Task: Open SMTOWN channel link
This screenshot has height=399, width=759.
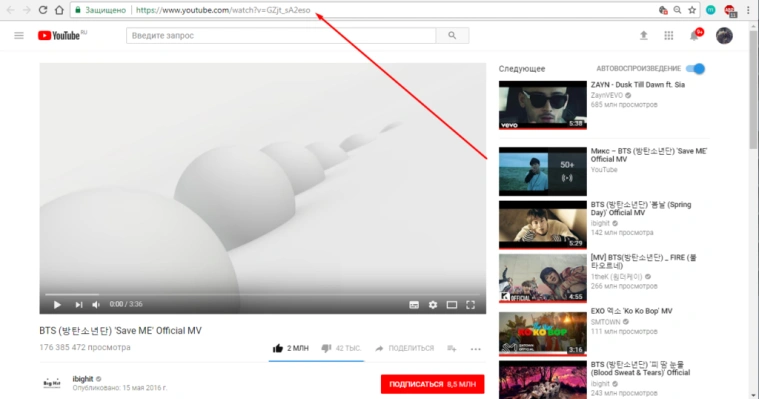Action: (605, 322)
